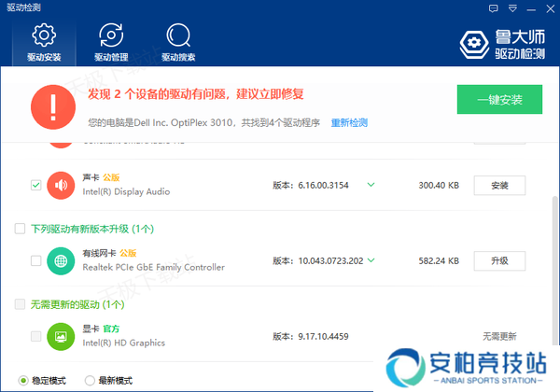Click the 重新检测 link

click(x=349, y=123)
